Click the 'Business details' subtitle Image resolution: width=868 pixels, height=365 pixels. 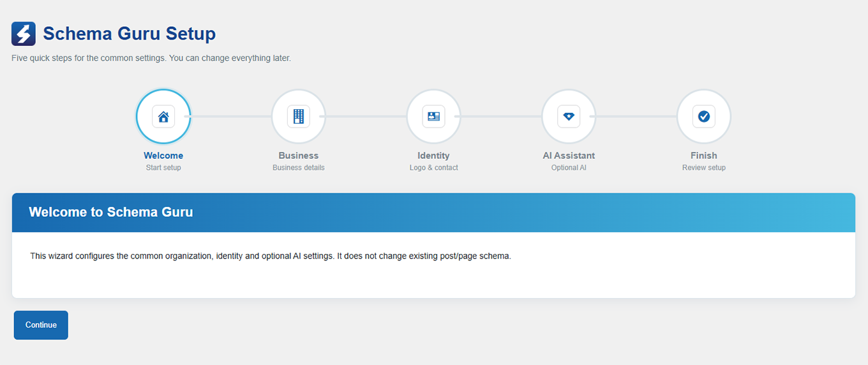[299, 168]
